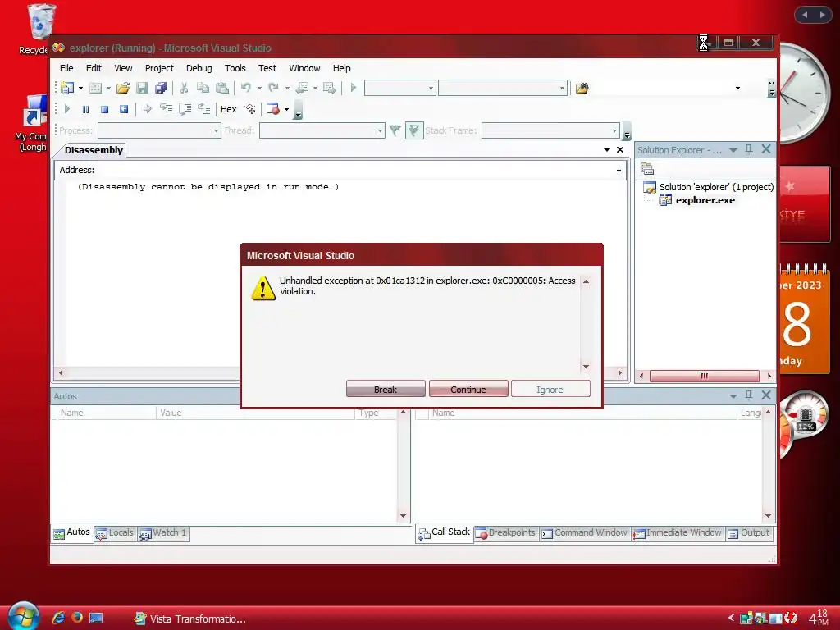Open the solution configurations dropdown

[x=399, y=88]
